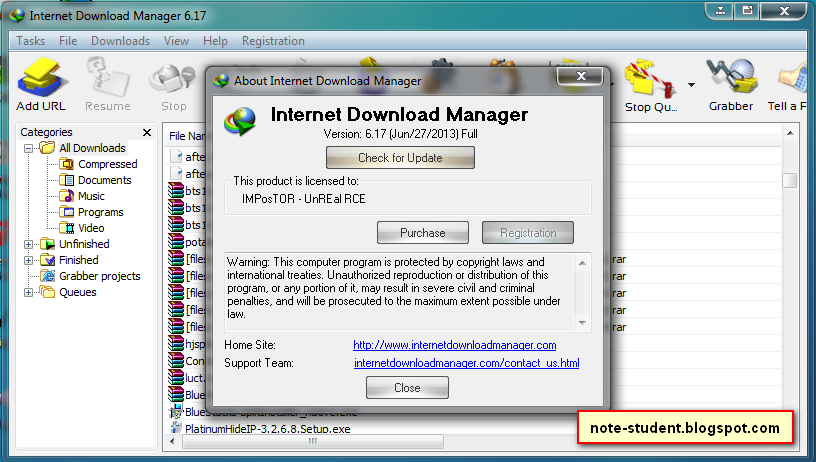Collapse the All Downloads tree node

click(x=29, y=148)
